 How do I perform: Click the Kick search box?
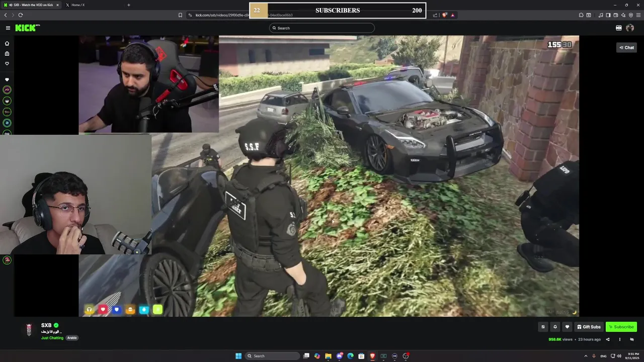tap(322, 28)
